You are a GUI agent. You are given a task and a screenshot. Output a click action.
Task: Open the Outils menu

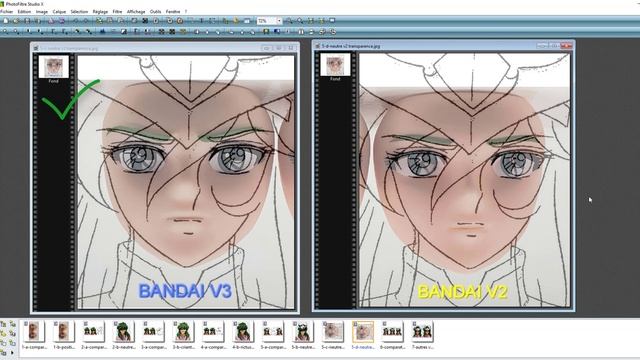(x=156, y=11)
